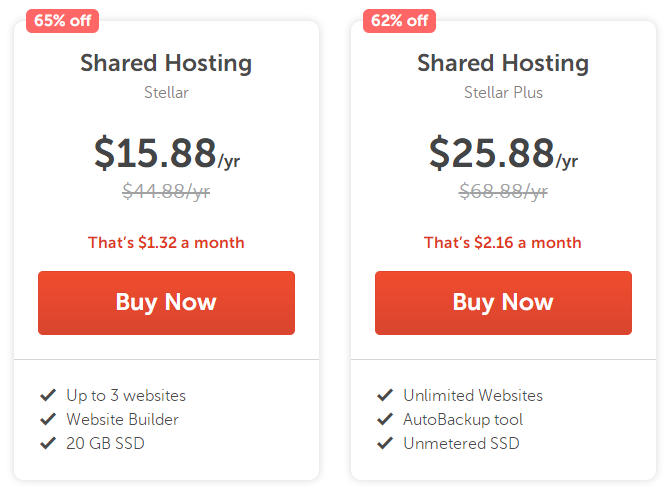Click the checkmark beside AutoBackup tool
670x487 pixels.
[384, 419]
